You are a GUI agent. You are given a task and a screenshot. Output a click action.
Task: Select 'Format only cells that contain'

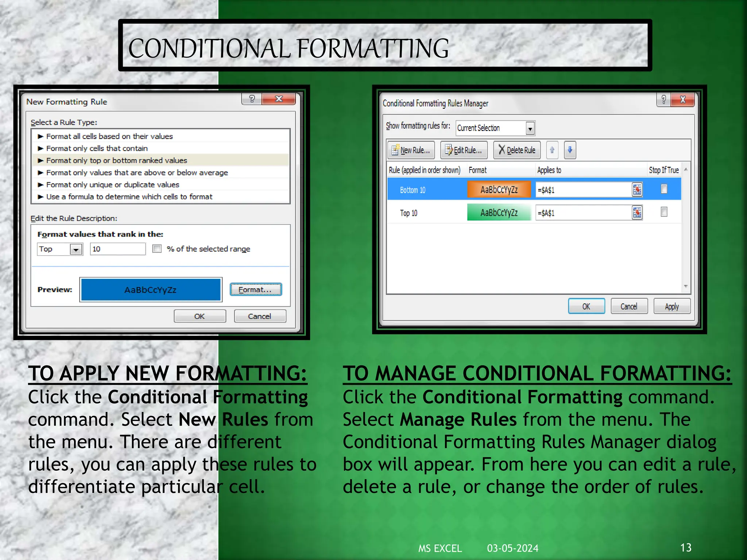pos(161,148)
